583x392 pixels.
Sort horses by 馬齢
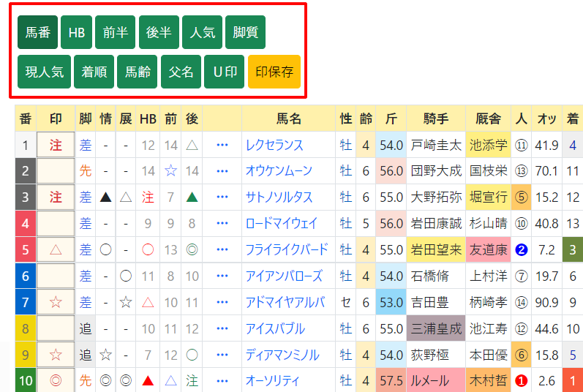[137, 72]
